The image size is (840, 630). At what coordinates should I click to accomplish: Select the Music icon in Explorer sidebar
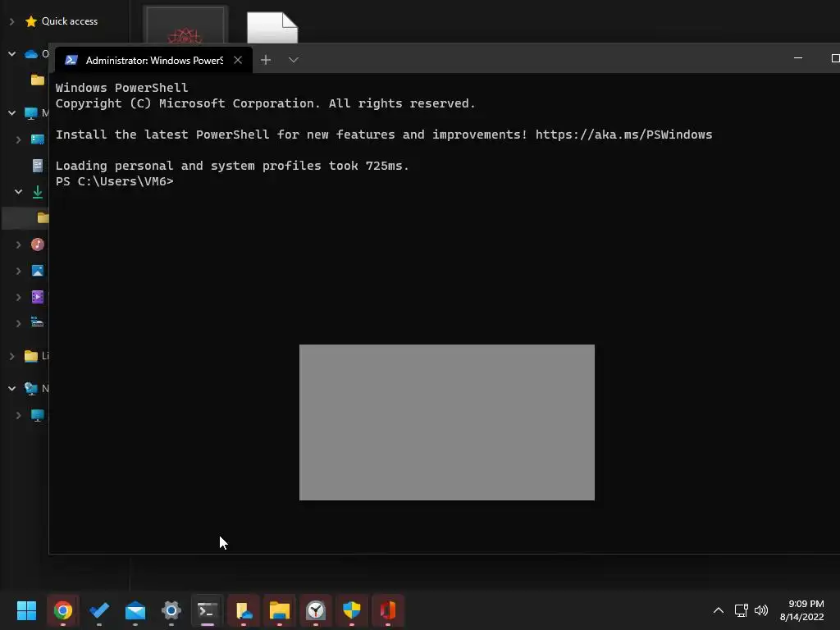pos(38,244)
